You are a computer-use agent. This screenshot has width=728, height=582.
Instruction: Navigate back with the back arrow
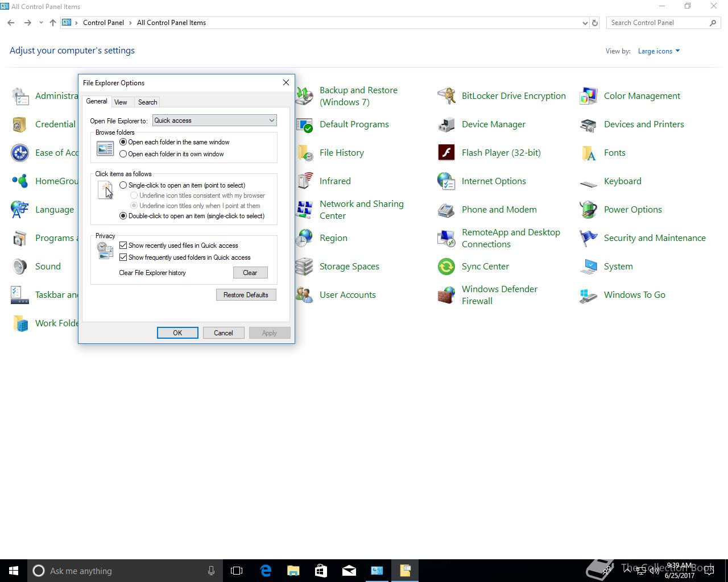coord(11,23)
